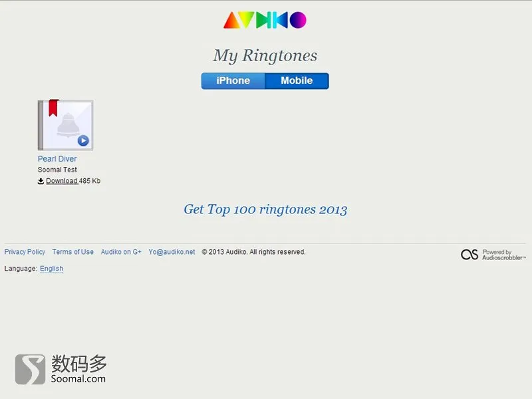The image size is (532, 399).
Task: Open Get Top 100 ringtones 2013
Action: [x=265, y=209]
